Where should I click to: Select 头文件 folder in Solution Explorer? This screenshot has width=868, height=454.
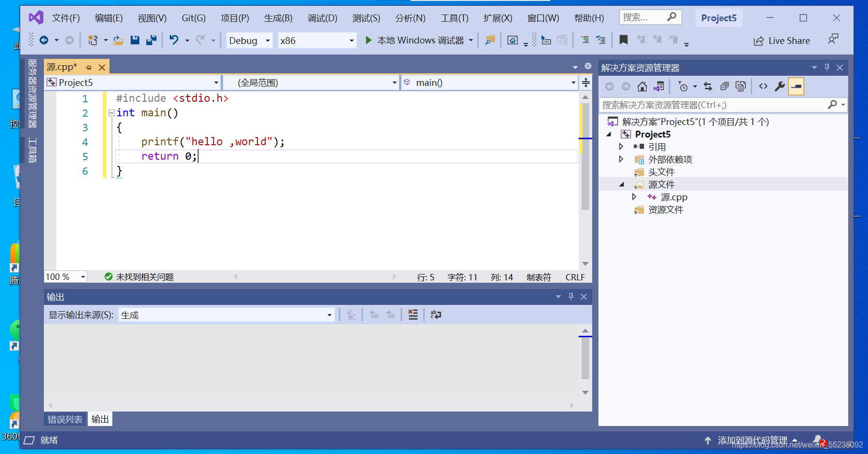point(661,172)
